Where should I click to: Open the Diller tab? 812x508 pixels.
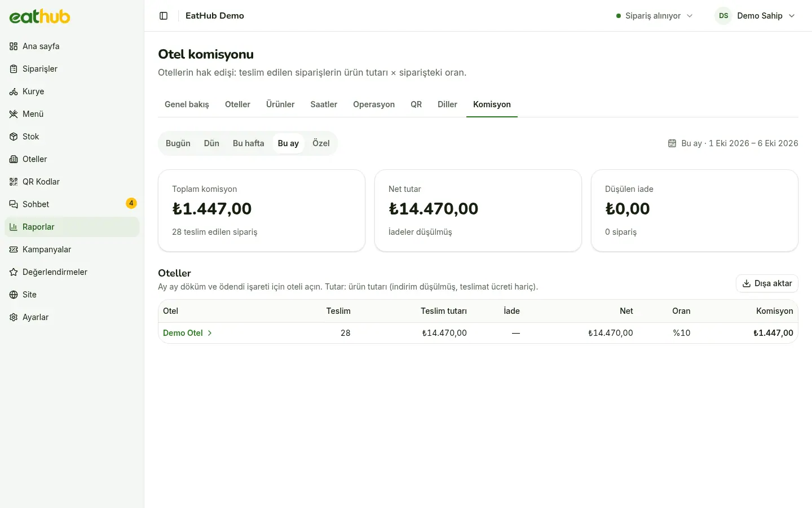(447, 104)
